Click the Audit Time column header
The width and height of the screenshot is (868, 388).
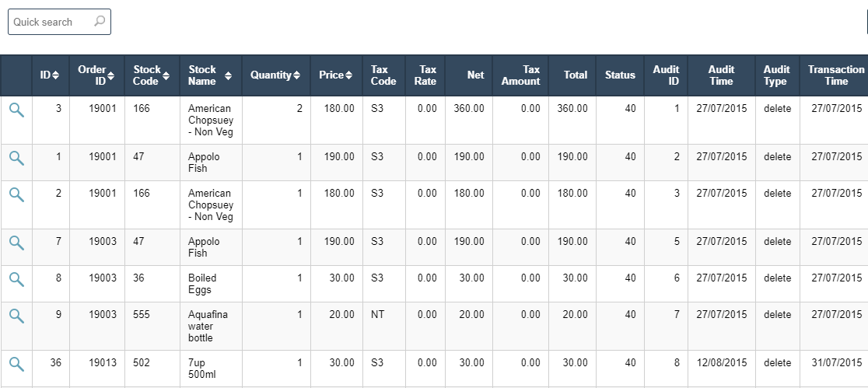(721, 75)
